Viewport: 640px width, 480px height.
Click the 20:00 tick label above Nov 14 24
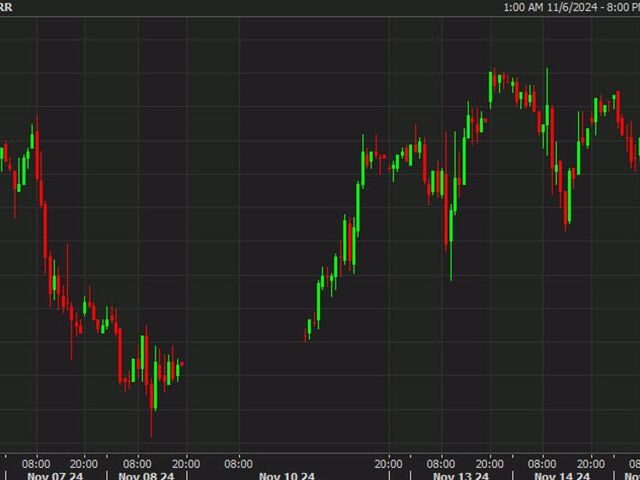tap(591, 464)
